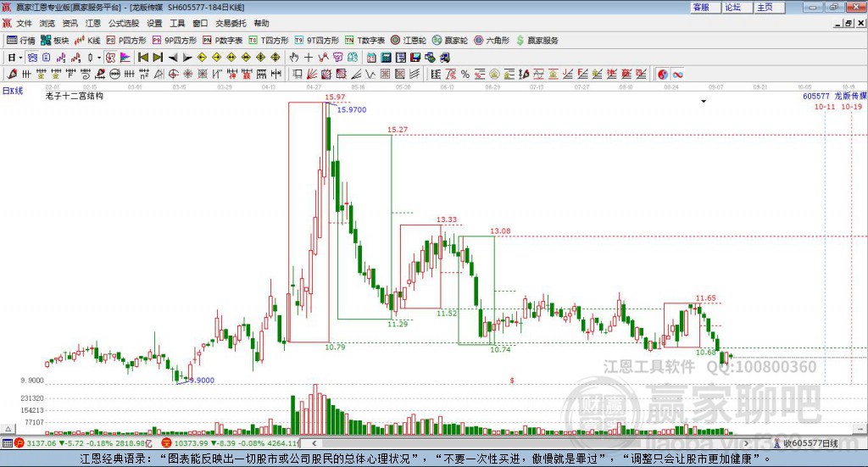Open the 日 period dropdown
The height and width of the screenshot is (467, 868).
14,58
